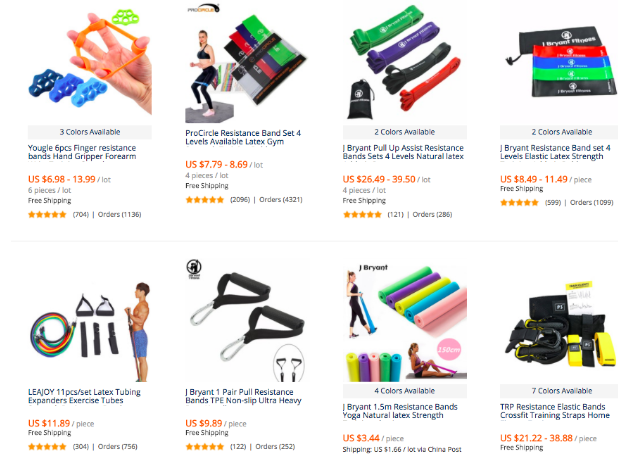Open the TRP training straps product image
The image size is (618, 455).
[559, 323]
